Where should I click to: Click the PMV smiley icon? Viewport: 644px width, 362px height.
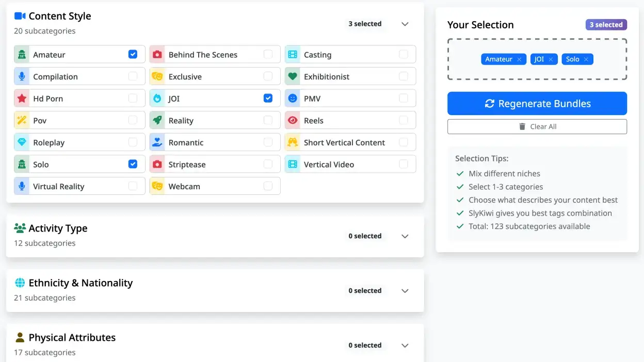pyautogui.click(x=293, y=98)
